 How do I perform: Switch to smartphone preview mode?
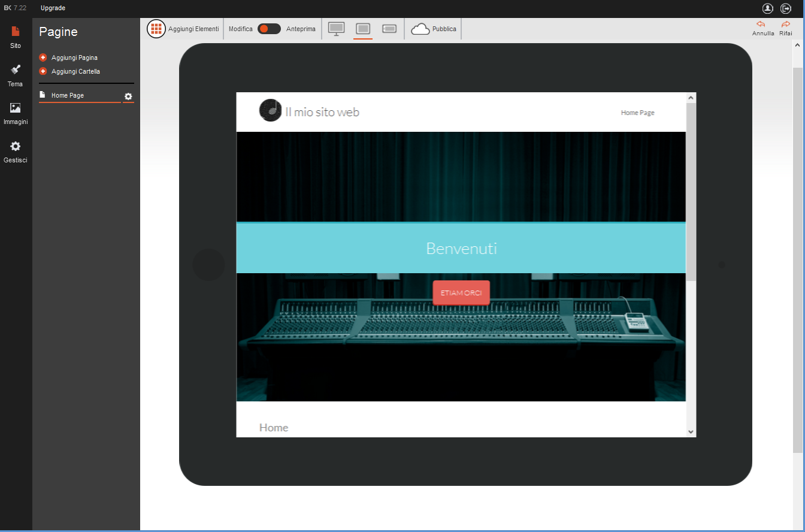[x=389, y=29]
